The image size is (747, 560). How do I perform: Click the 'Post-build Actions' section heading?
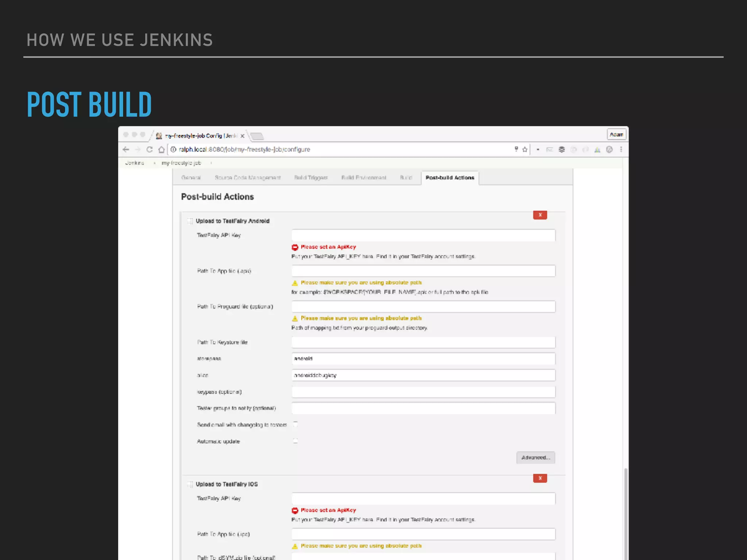[x=217, y=197]
